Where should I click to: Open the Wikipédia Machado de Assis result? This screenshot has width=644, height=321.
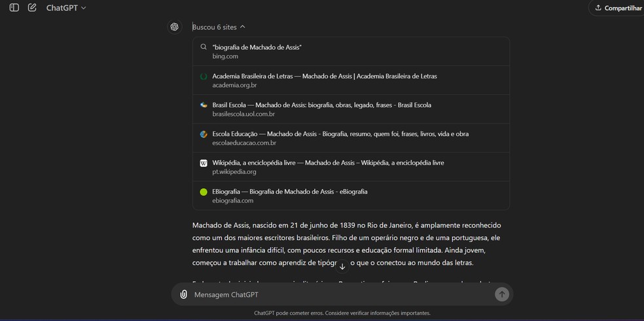tap(351, 167)
